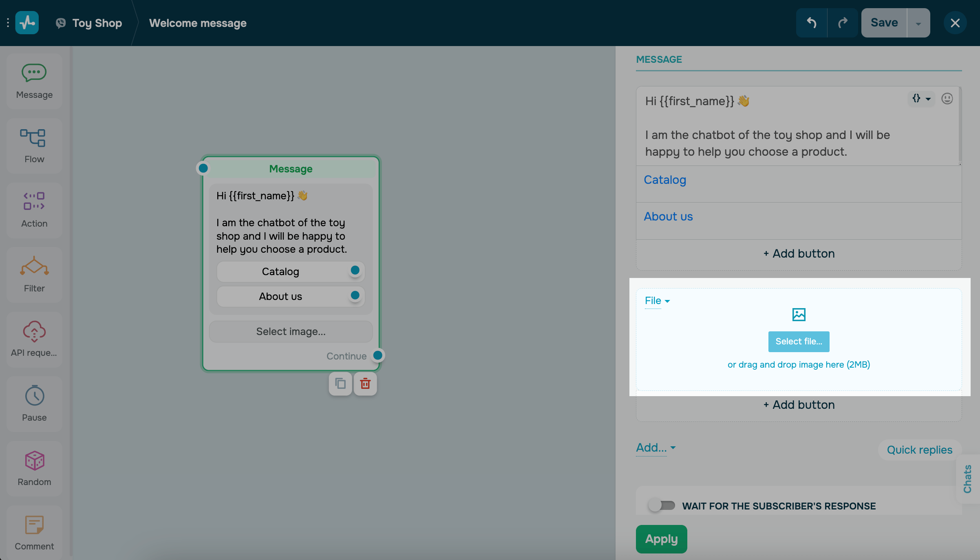Open the Chats side tab

coord(967,479)
